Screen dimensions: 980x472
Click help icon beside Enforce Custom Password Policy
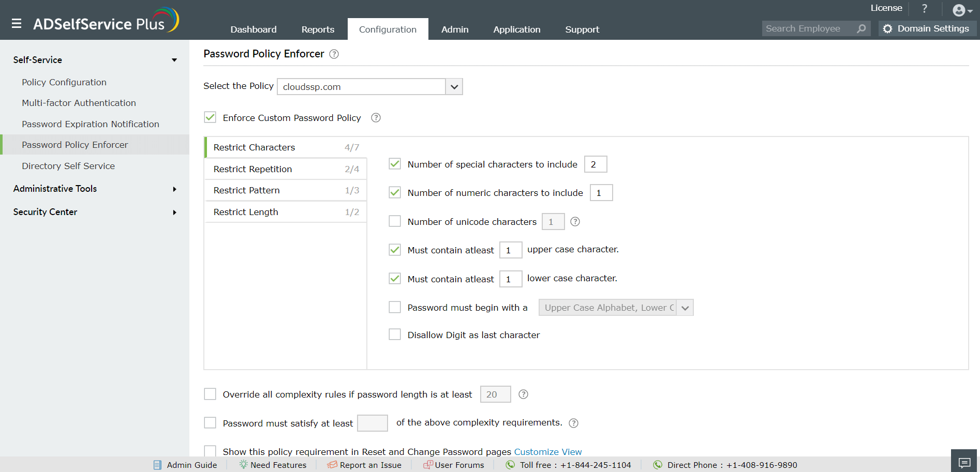tap(376, 118)
